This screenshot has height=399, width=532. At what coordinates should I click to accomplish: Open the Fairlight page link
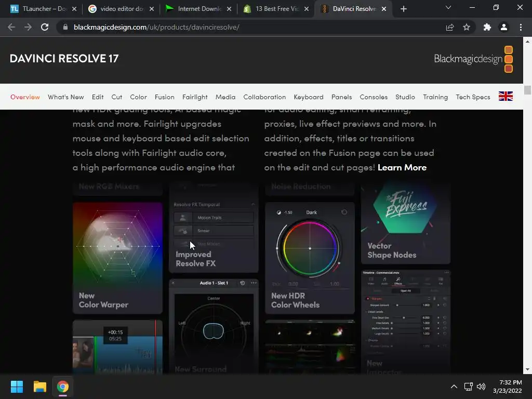(x=195, y=97)
